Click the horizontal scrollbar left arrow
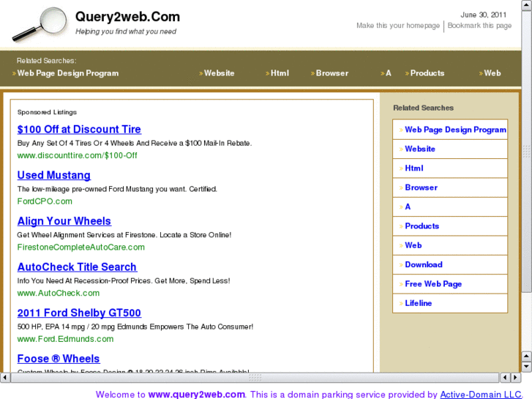Screen dimensions: 532x399 pyautogui.click(x=4, y=377)
